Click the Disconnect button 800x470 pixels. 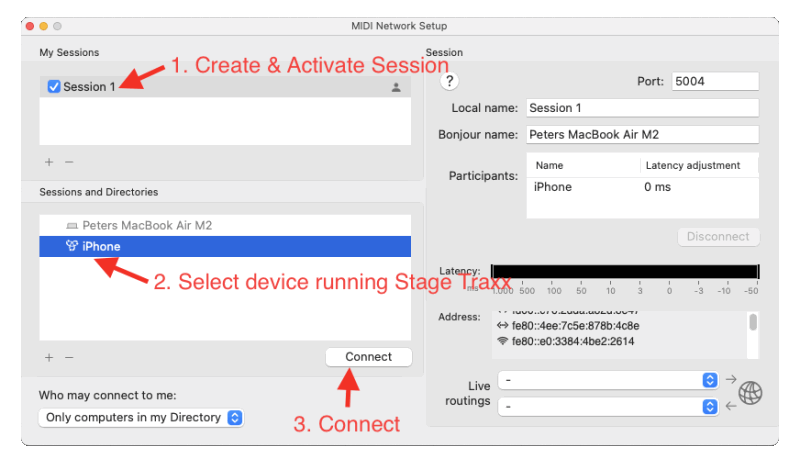718,237
